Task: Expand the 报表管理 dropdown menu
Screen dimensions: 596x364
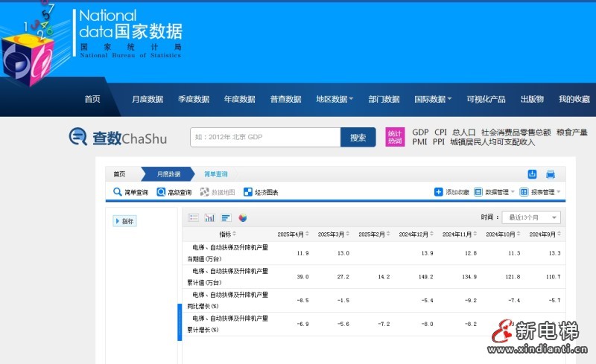Action: pos(541,192)
